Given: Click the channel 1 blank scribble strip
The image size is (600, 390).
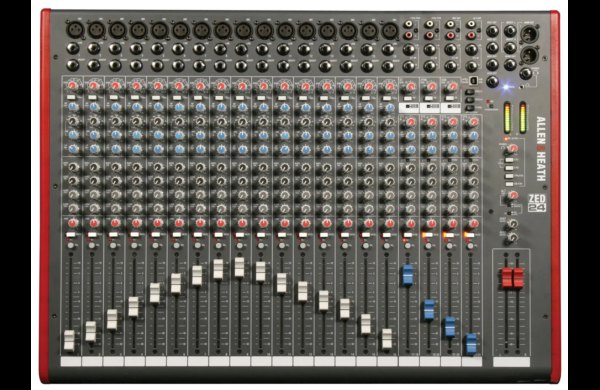Looking at the screenshot, I should click(71, 362).
